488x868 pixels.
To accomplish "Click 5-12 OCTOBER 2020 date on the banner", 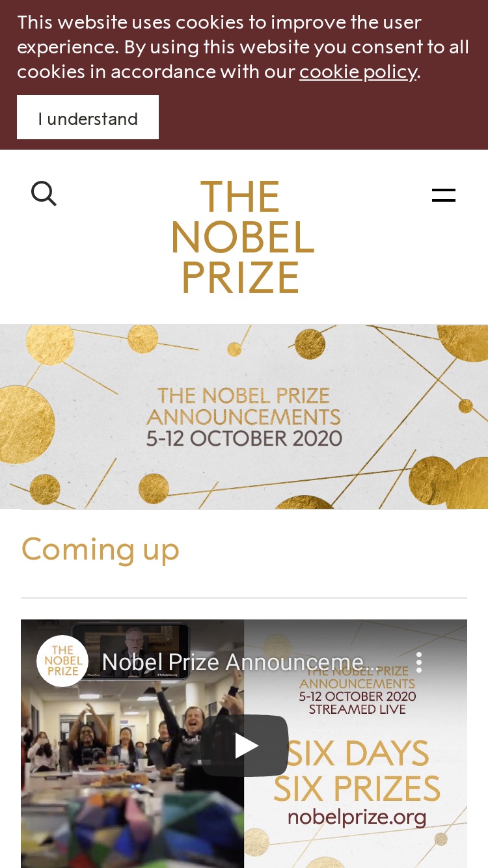I will tap(244, 438).
